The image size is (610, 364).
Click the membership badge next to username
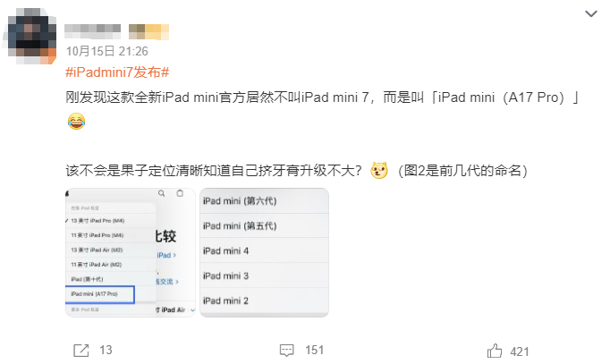(148, 32)
